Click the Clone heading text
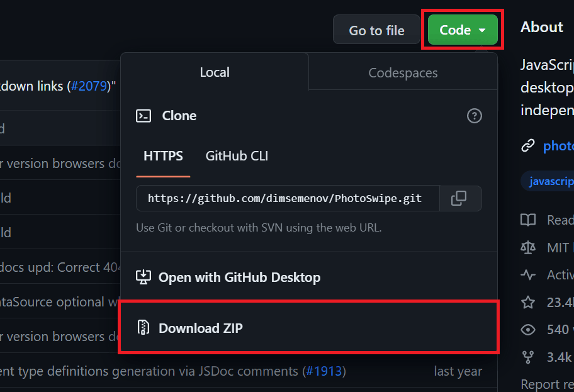This screenshot has height=392, width=574. coord(179,116)
